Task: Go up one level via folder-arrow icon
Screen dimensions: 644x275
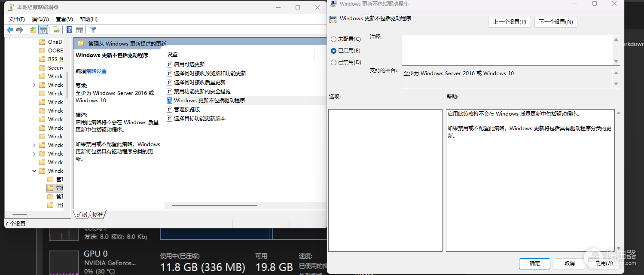Action: pyautogui.click(x=33, y=30)
